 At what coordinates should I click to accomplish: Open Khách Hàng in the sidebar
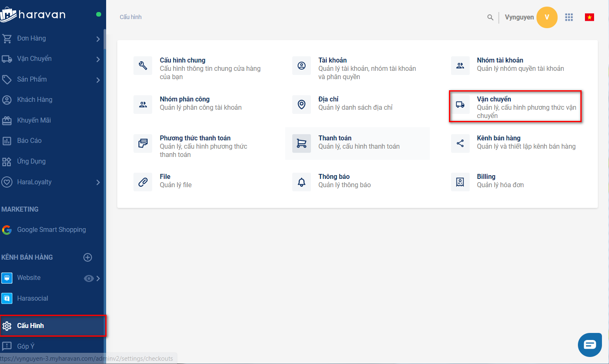(x=34, y=100)
